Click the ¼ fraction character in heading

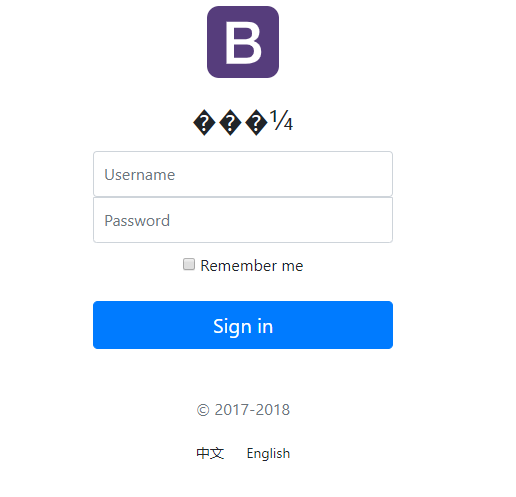(282, 120)
